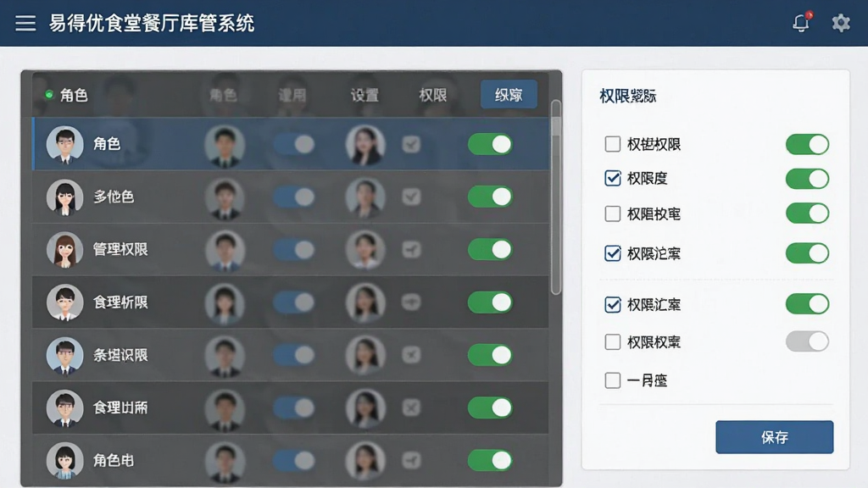868x488 pixels.
Task: Click the woman's avatar in the 多他色 row
Action: 365,197
